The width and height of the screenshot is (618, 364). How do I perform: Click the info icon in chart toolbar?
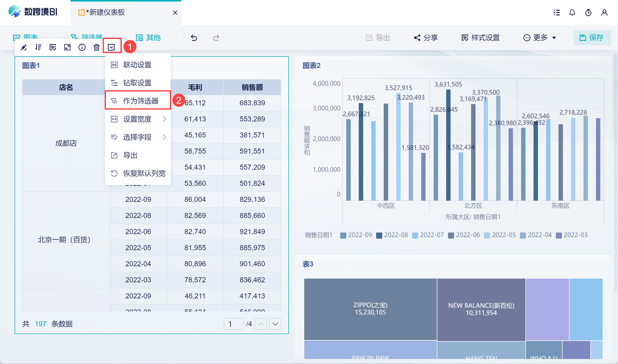[82, 47]
